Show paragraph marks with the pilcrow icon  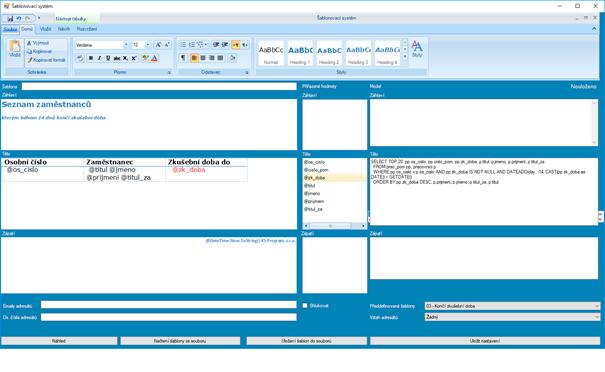click(183, 58)
